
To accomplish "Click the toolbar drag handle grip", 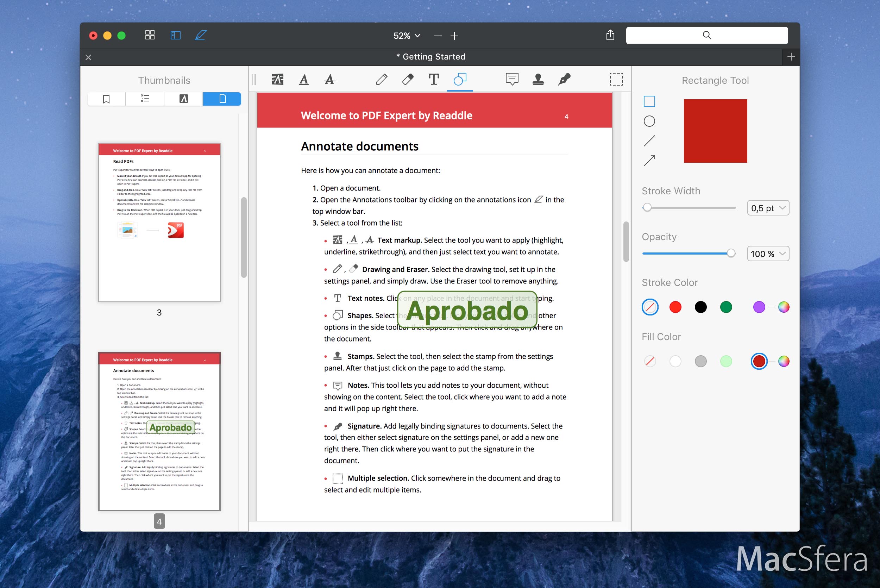I will [254, 79].
